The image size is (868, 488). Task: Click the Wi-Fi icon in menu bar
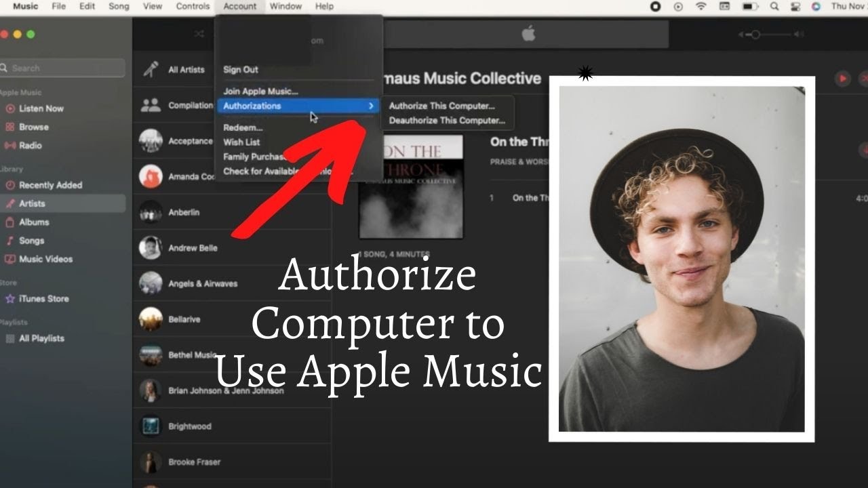701,6
